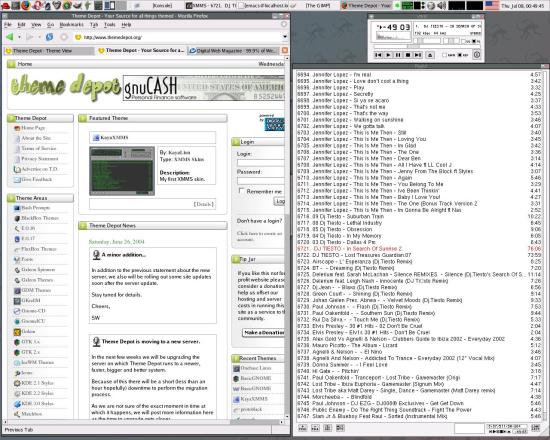Open the Details link of featured theme

tap(204, 204)
